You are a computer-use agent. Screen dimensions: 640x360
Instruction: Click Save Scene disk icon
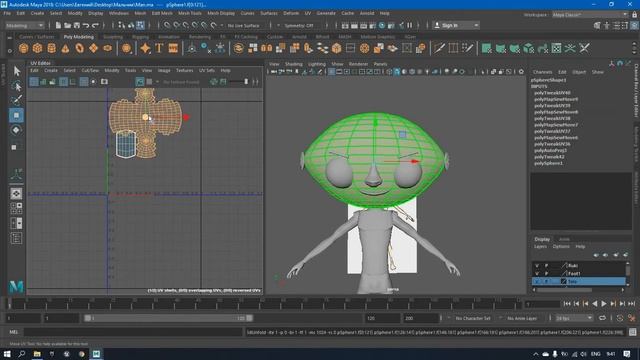tap(77, 25)
